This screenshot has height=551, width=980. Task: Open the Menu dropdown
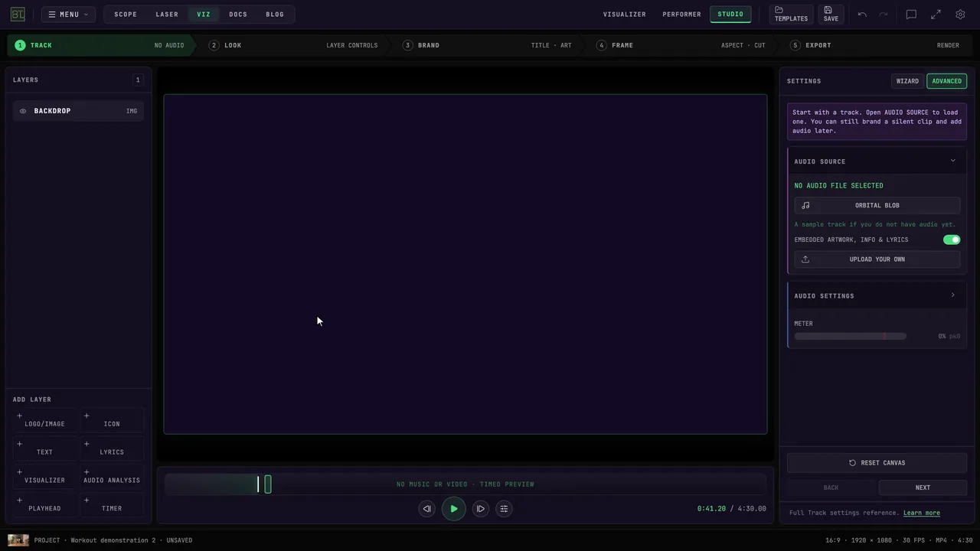68,14
